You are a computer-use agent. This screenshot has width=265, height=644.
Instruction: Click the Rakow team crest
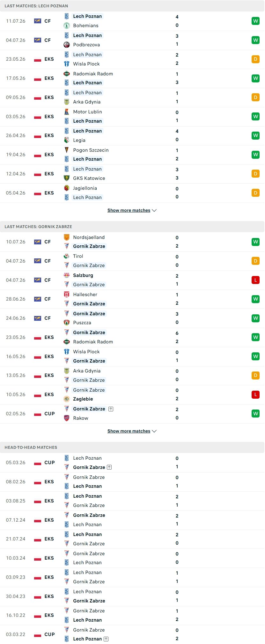[67, 418]
